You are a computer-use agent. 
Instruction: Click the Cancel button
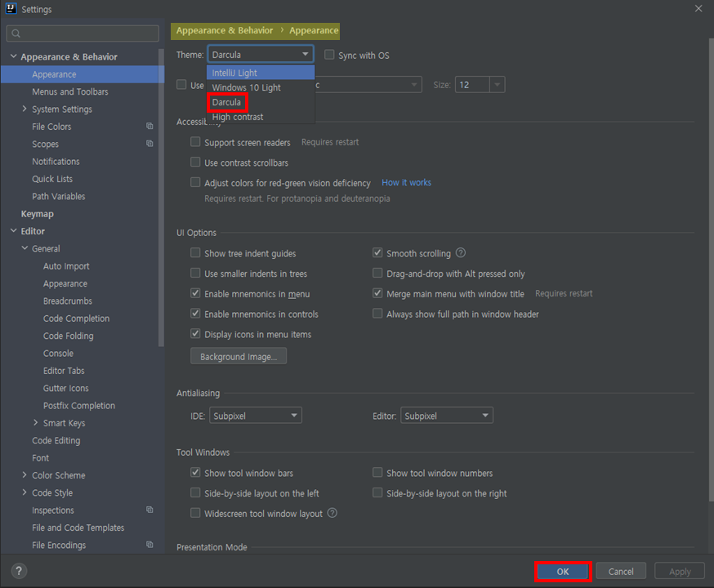[621, 571]
